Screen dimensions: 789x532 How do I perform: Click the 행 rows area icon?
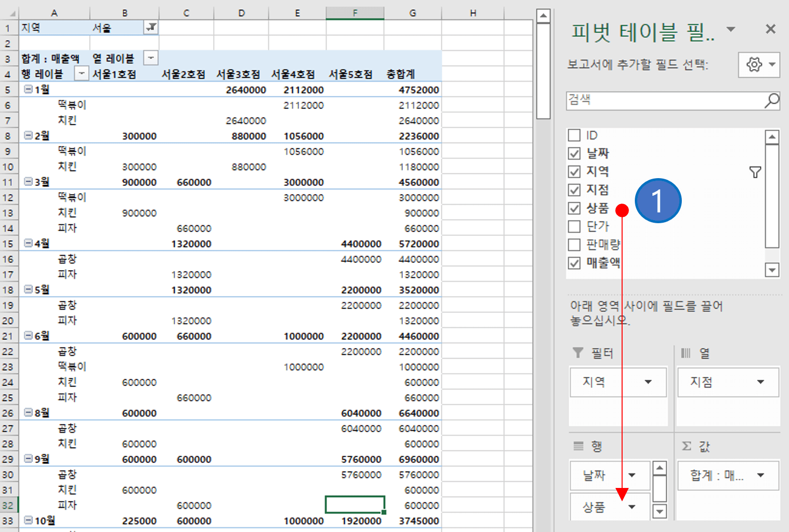click(578, 446)
